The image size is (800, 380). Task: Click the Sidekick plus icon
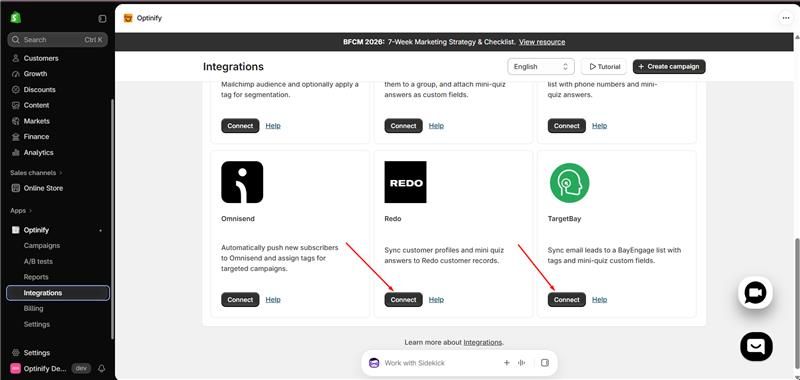(507, 363)
